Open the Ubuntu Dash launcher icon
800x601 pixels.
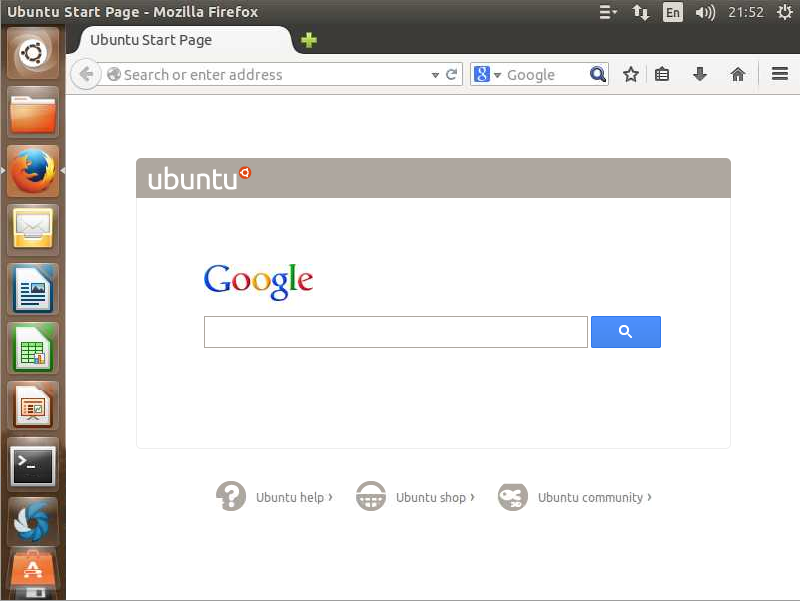[33, 53]
